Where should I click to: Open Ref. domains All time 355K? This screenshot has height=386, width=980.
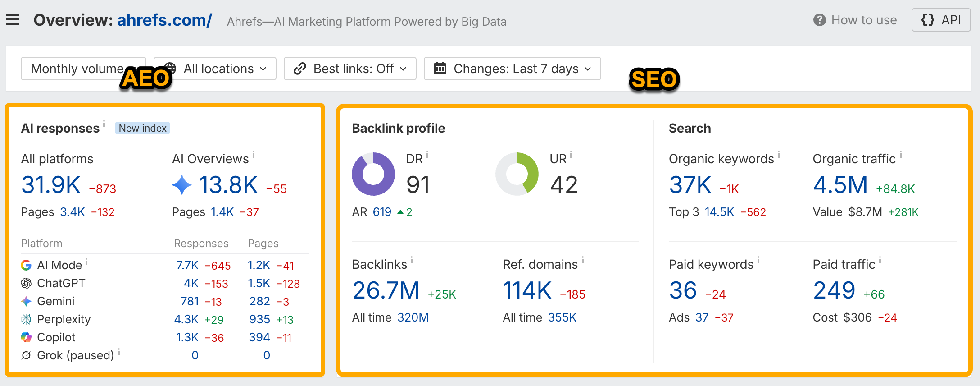pos(562,317)
